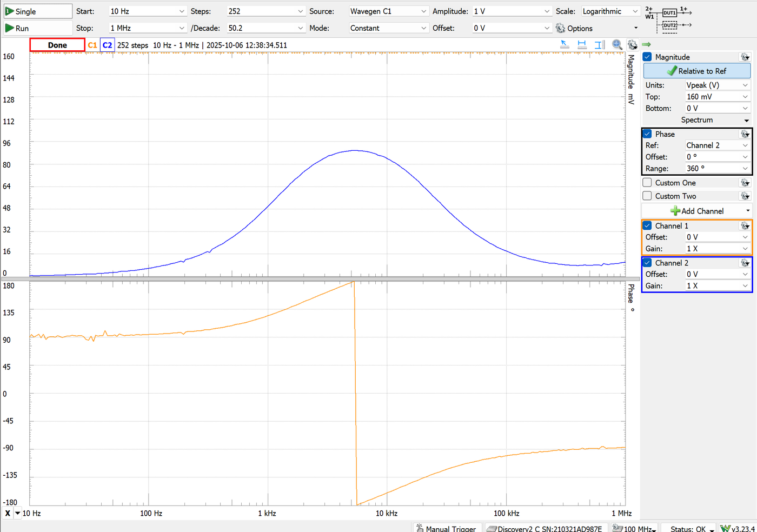Open the Mode Constant dropdown

pyautogui.click(x=388, y=28)
